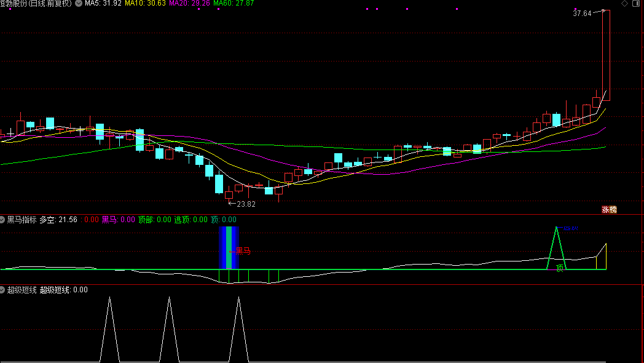Toggle the side panel layout icon at top-right
The width and height of the screenshot is (644, 363).
click(637, 3)
